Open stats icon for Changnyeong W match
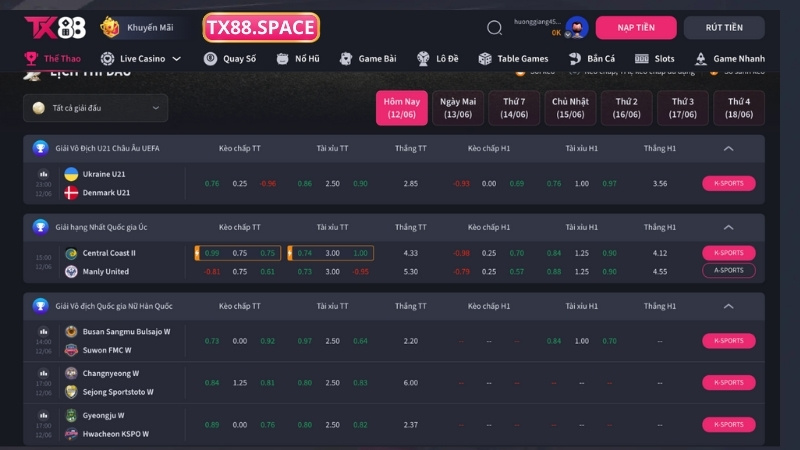Image resolution: width=800 pixels, height=450 pixels. pyautogui.click(x=43, y=373)
